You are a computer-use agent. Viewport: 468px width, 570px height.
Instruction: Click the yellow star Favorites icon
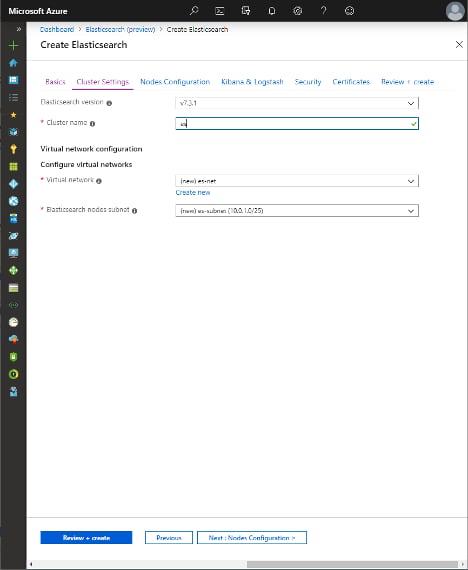click(13, 115)
